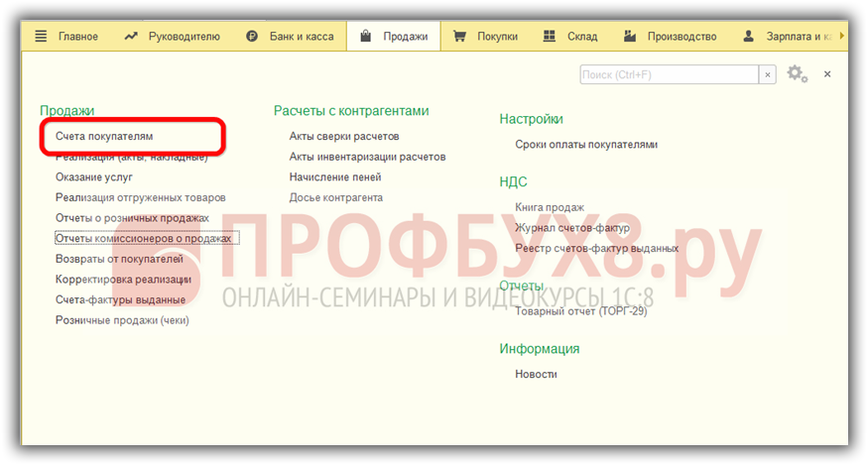Click the chart icon for Руководителю
868x465 pixels.
tap(131, 37)
